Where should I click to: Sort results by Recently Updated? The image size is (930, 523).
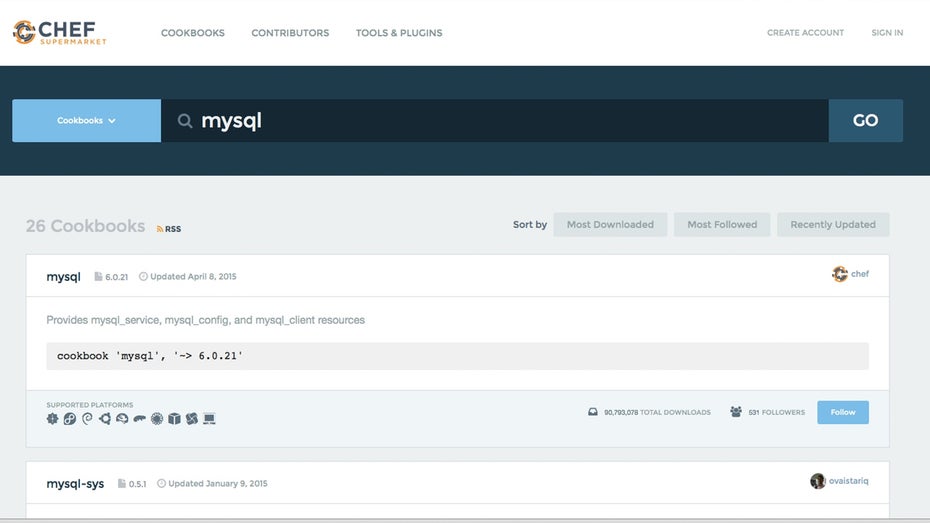coord(833,225)
